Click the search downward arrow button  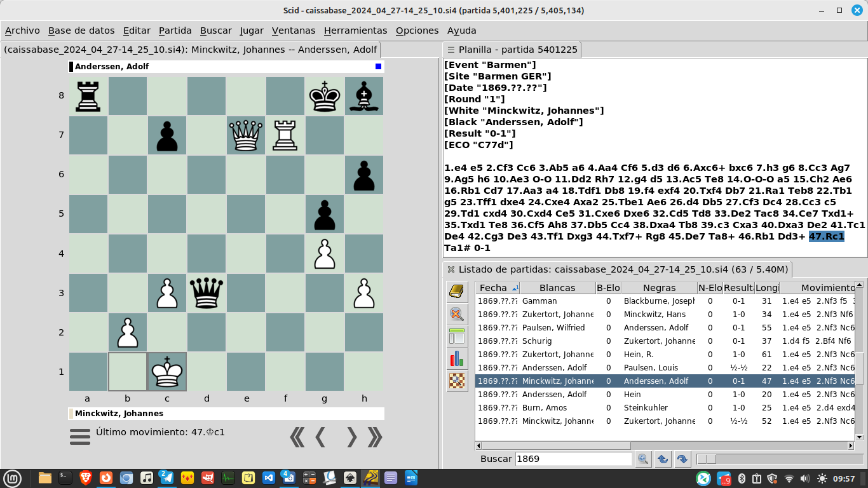tap(682, 459)
